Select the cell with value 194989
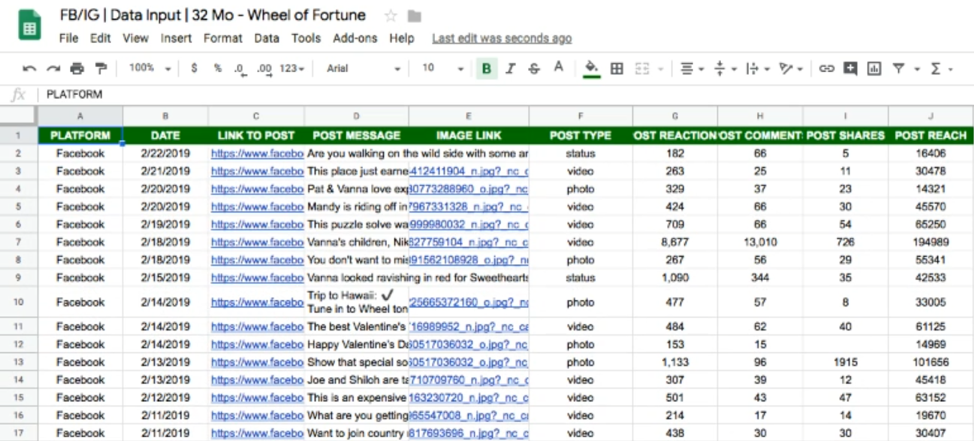Screen dimensions: 974x441 (931, 242)
